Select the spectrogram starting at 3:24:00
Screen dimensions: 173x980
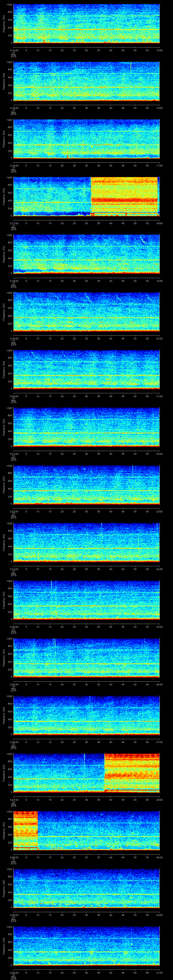[86, 600]
